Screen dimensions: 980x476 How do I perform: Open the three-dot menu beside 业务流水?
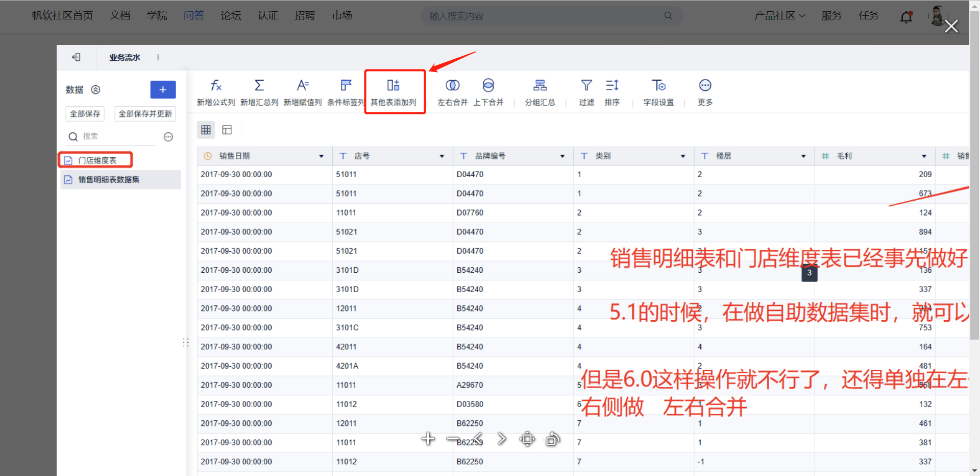pos(158,57)
